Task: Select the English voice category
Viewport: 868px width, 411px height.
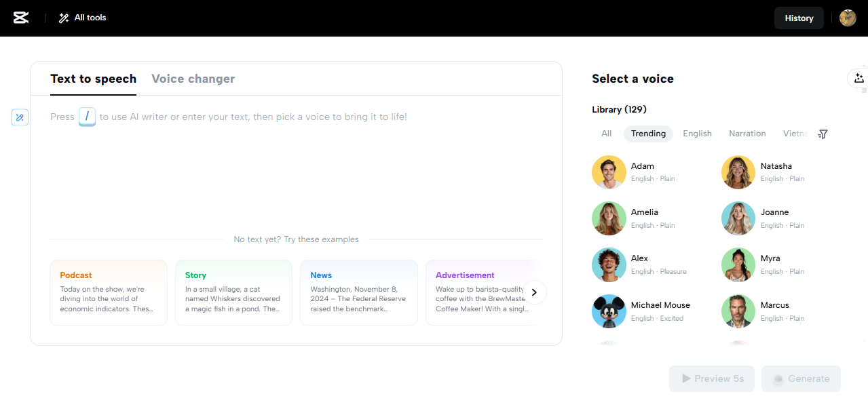Action: click(x=697, y=134)
